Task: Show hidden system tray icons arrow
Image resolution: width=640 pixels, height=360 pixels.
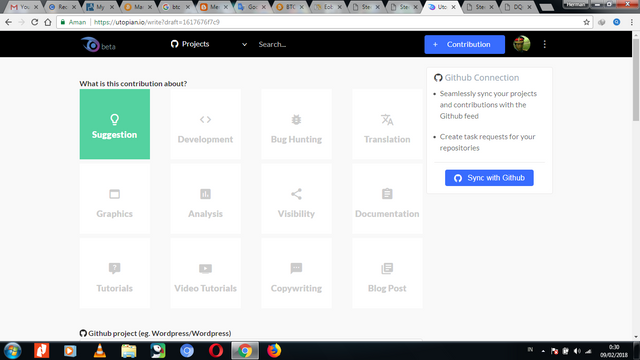Action: click(x=543, y=351)
